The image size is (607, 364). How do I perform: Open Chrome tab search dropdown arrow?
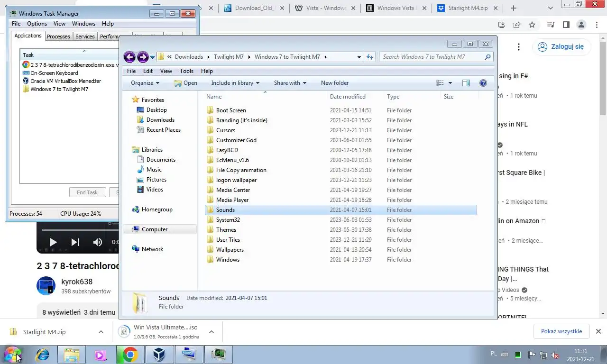coord(550,8)
